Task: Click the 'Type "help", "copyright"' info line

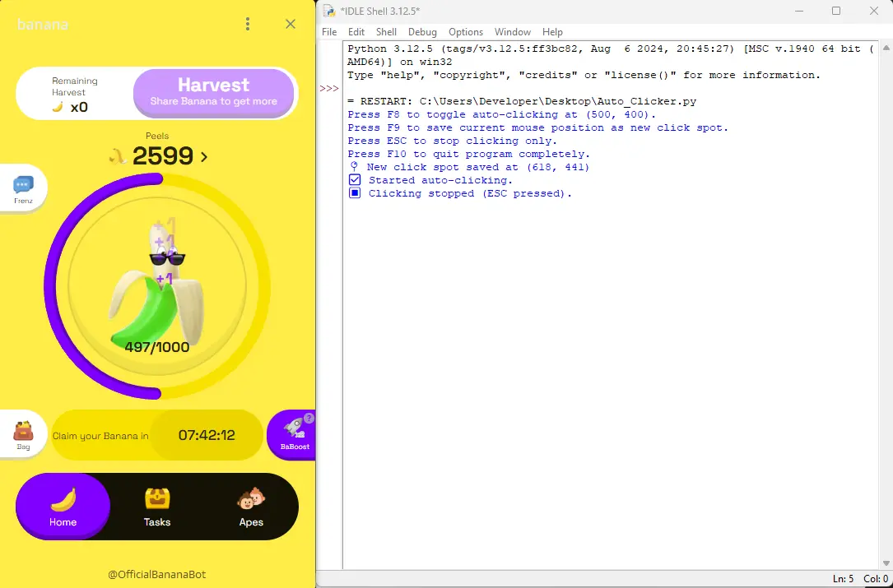Action: click(584, 75)
